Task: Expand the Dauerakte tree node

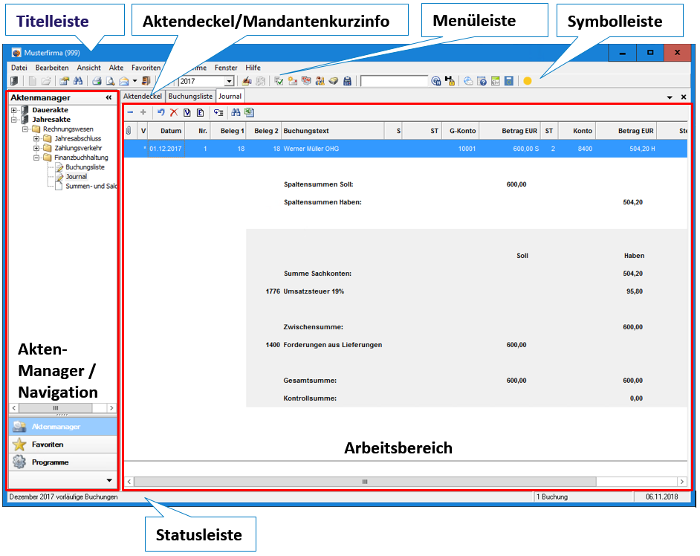Action: point(14,110)
